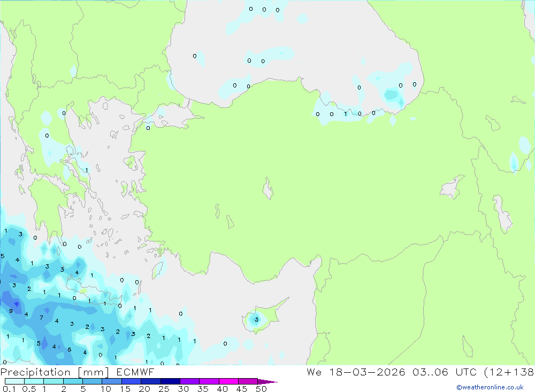Click the '0.5' legend label
The height and width of the screenshot is (392, 535).
click(x=29, y=389)
